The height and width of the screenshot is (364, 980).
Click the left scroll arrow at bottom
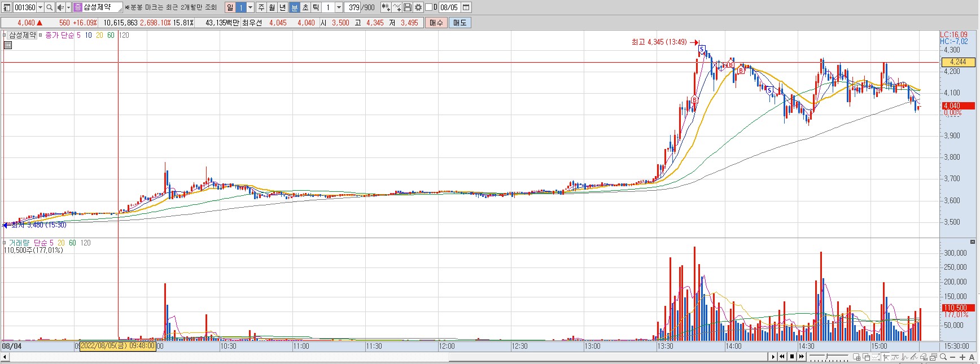pyautogui.click(x=5, y=357)
